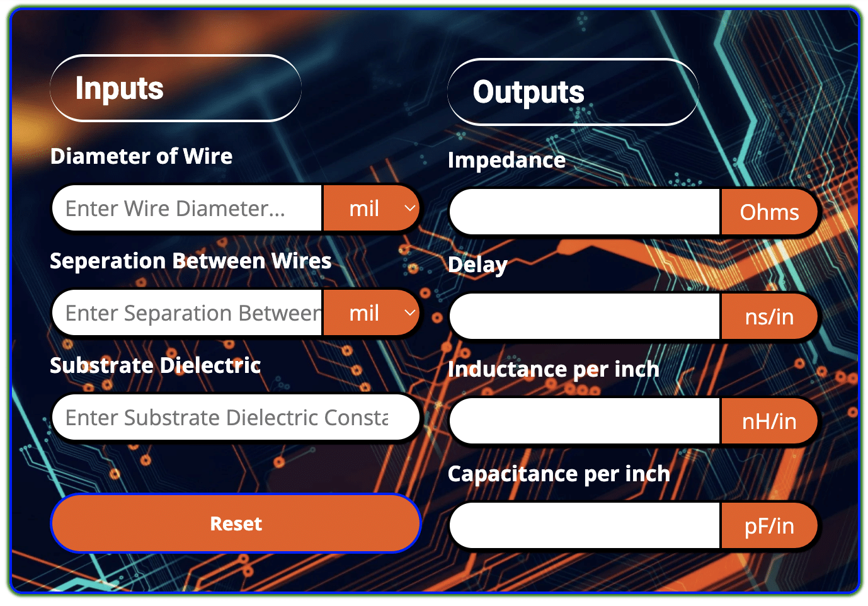Image resolution: width=868 pixels, height=606 pixels.
Task: Click the ns/in unit label
Action: click(x=770, y=317)
